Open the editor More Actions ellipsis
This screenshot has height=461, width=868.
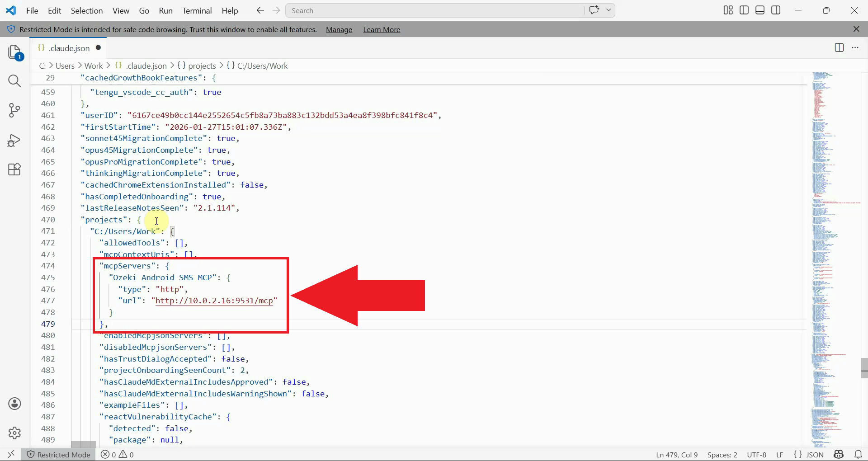coord(855,47)
